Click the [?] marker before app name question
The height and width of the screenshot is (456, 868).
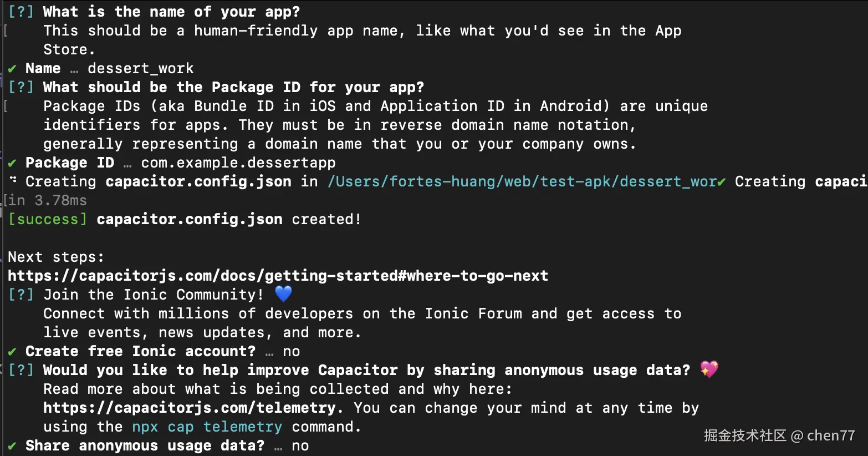(21, 12)
